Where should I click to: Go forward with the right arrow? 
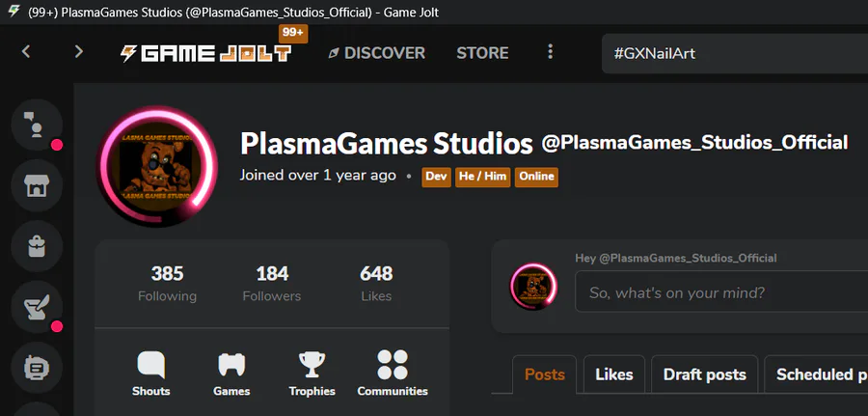pyautogui.click(x=79, y=52)
